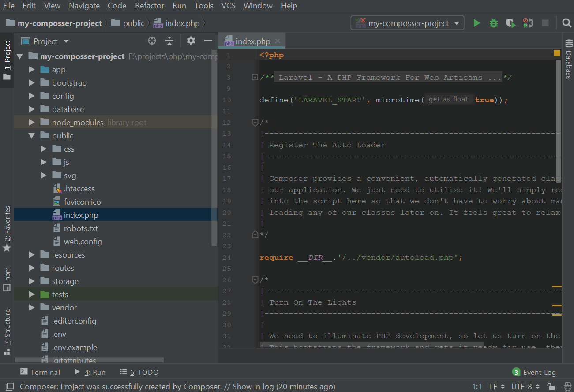Change LF line separator in status bar
574x392 pixels.
point(497,387)
